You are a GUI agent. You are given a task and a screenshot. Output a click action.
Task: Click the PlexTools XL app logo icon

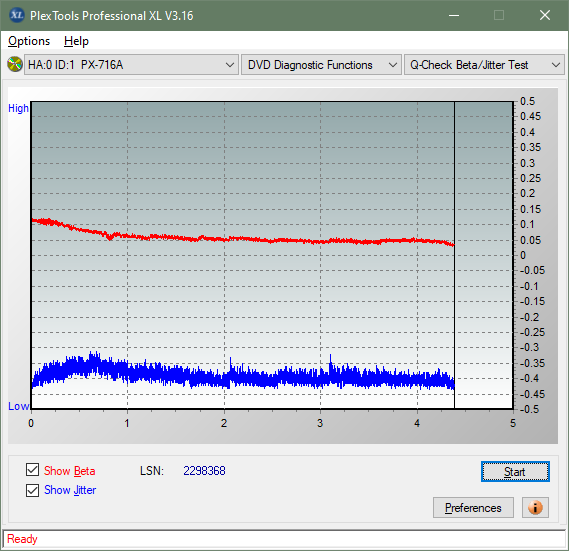click(x=16, y=15)
